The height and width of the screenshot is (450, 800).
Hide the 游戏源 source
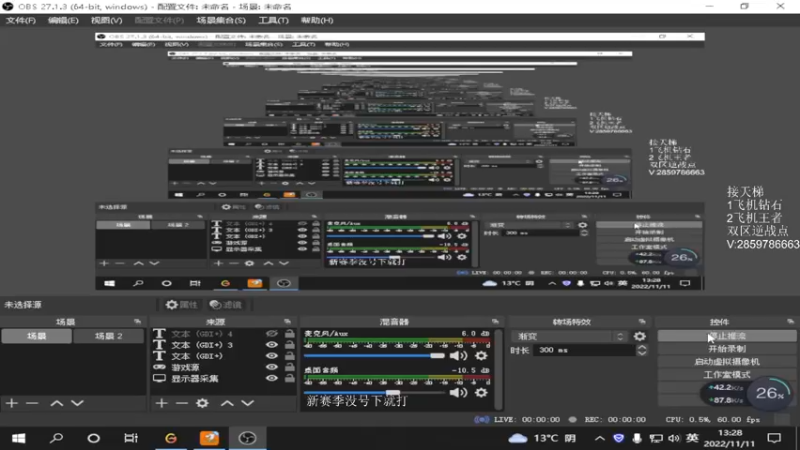tap(272, 367)
